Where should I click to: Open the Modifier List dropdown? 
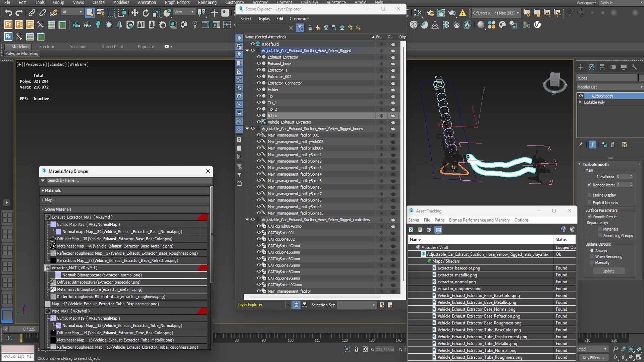click(610, 87)
